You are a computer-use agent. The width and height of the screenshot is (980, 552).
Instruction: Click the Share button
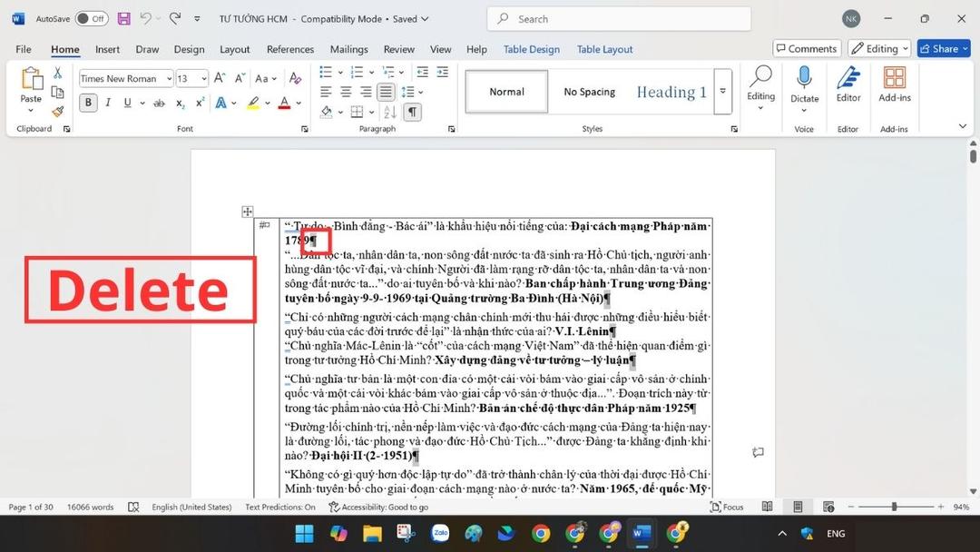point(943,48)
